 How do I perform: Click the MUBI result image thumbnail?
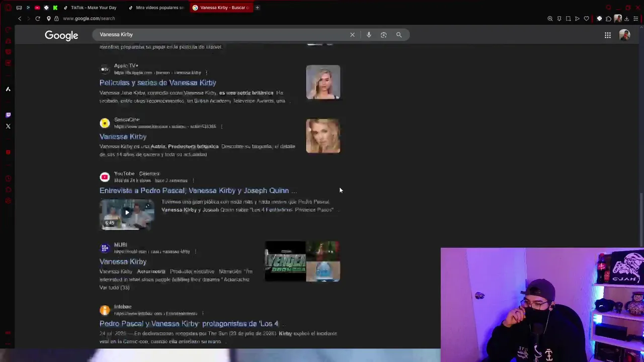302,261
